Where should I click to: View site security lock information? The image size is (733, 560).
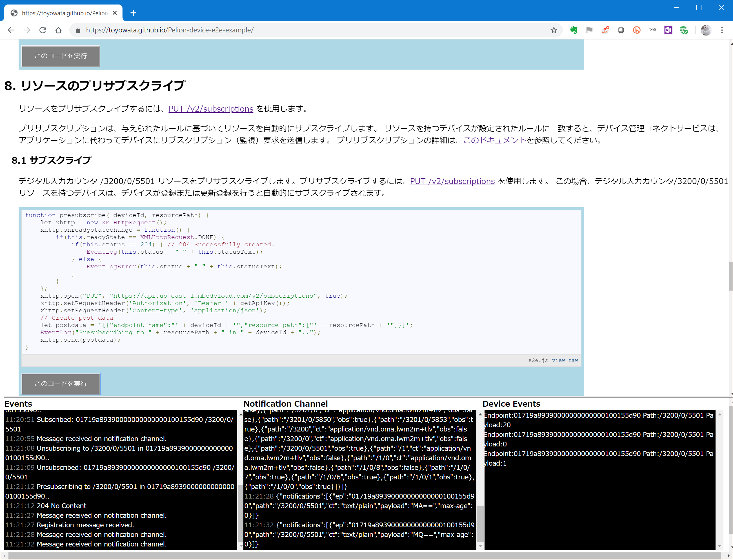(78, 30)
